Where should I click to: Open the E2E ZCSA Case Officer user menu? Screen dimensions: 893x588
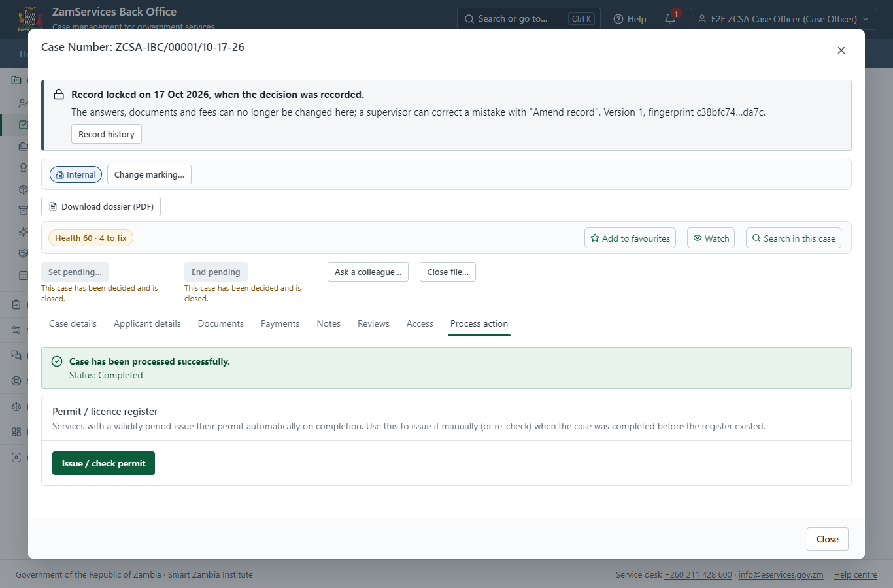(x=783, y=19)
